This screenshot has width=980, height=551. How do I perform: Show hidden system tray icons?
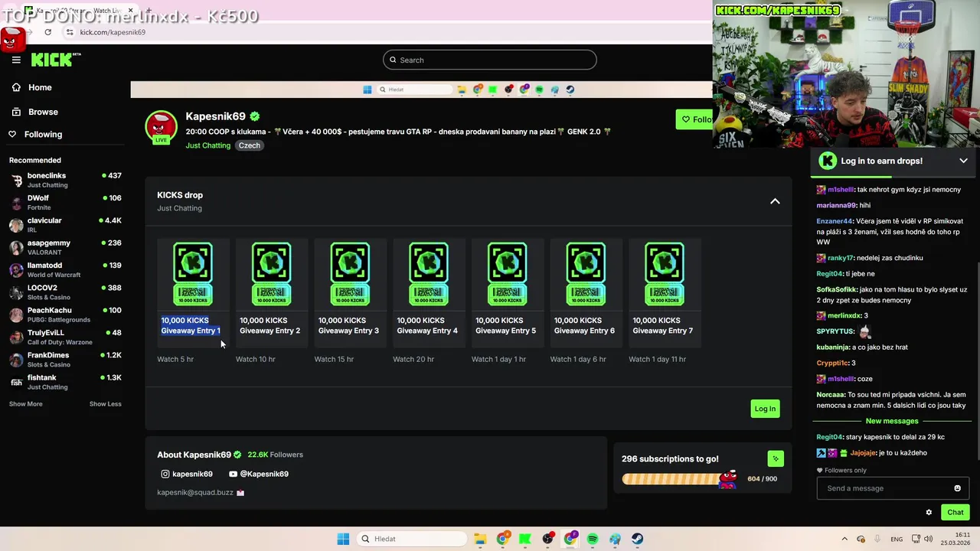point(844,539)
